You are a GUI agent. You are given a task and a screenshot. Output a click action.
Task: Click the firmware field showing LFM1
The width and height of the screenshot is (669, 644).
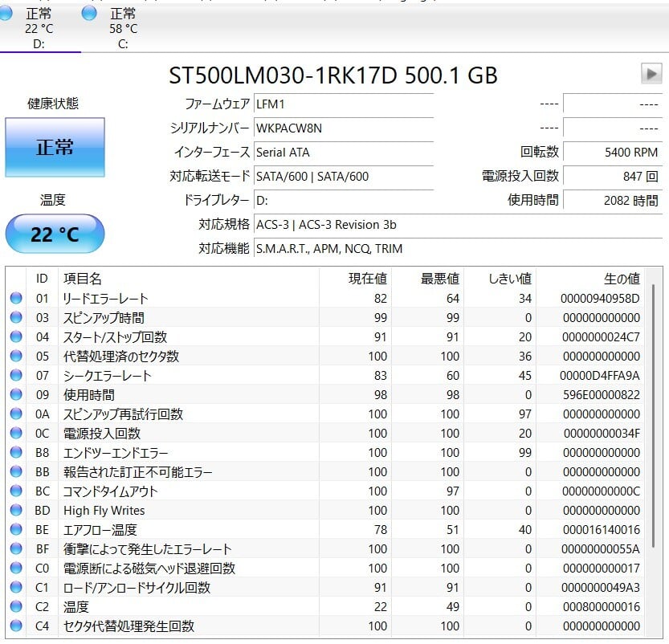click(343, 104)
